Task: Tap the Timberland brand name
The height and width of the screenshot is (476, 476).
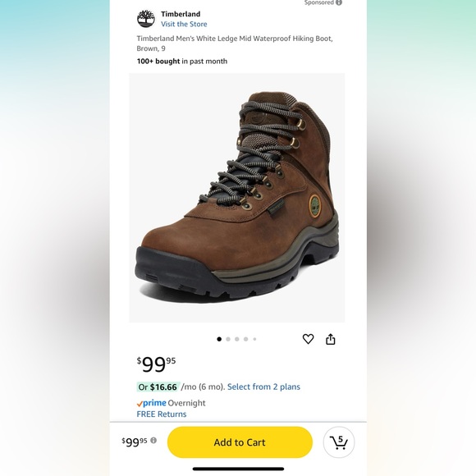Action: click(x=181, y=14)
